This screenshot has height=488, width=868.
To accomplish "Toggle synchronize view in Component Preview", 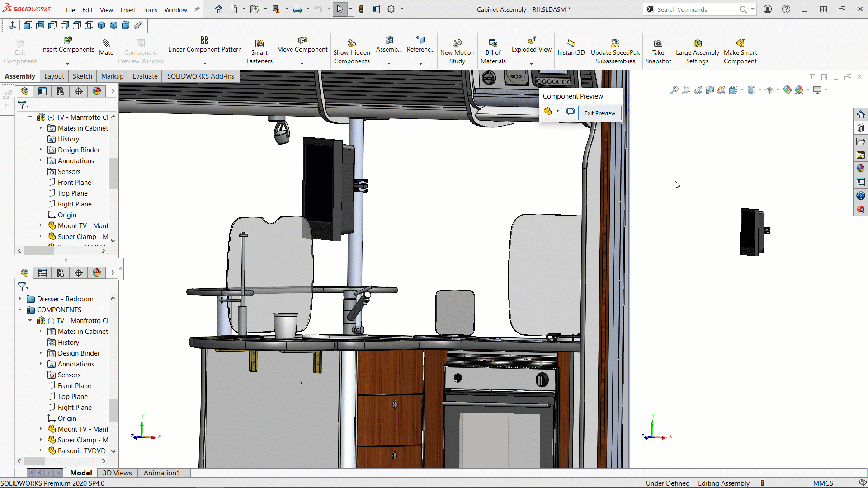I will click(x=571, y=111).
